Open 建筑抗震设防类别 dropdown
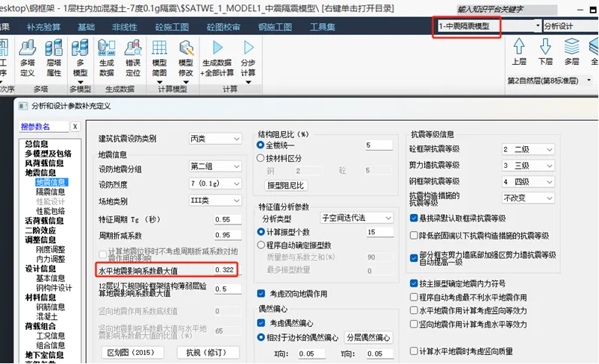The height and width of the screenshot is (364, 599). click(x=215, y=139)
